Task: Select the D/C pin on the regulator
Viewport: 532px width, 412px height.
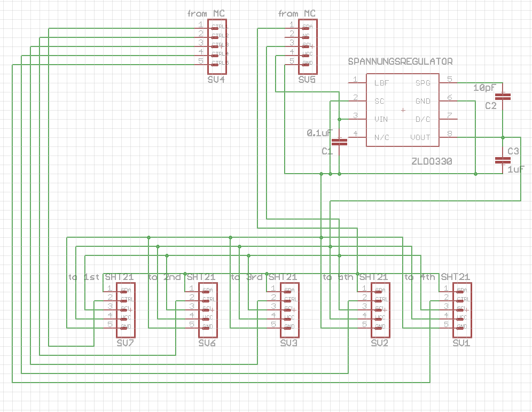Action: (423, 120)
